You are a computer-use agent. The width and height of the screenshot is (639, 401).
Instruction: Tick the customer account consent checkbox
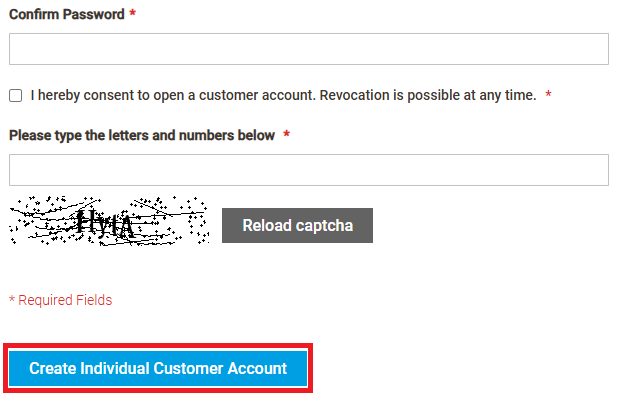click(15, 96)
